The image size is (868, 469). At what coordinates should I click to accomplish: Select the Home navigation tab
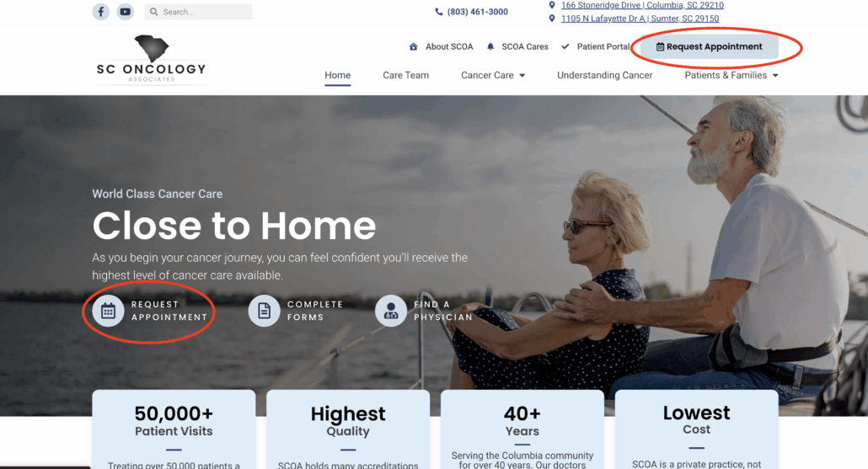338,75
